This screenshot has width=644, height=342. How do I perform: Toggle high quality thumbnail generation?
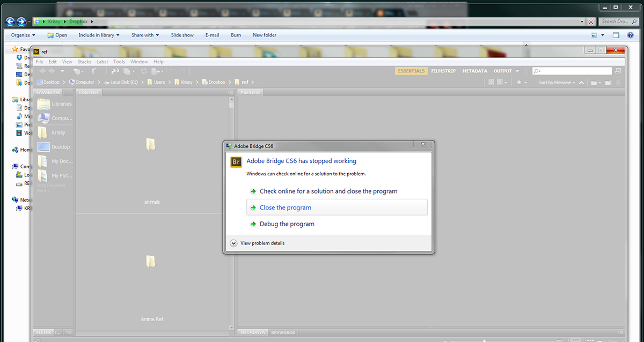(500, 81)
